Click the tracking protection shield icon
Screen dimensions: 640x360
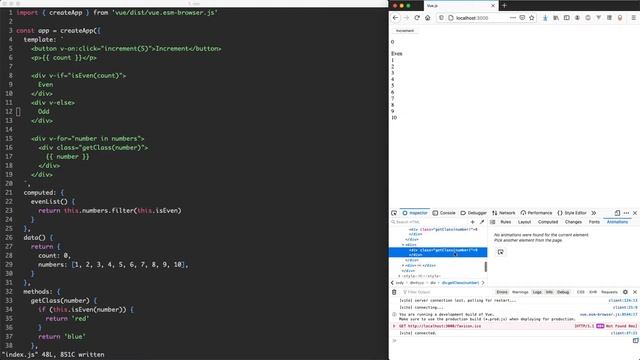tap(441, 18)
